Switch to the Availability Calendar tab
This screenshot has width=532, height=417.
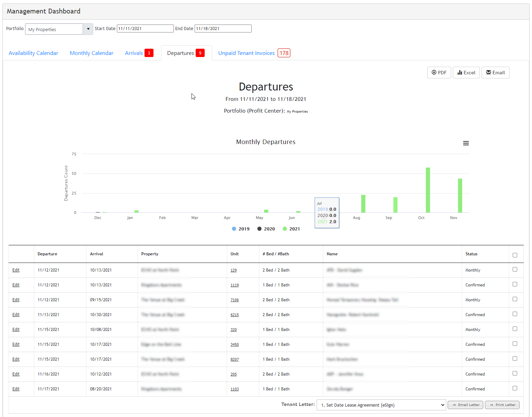(x=34, y=53)
